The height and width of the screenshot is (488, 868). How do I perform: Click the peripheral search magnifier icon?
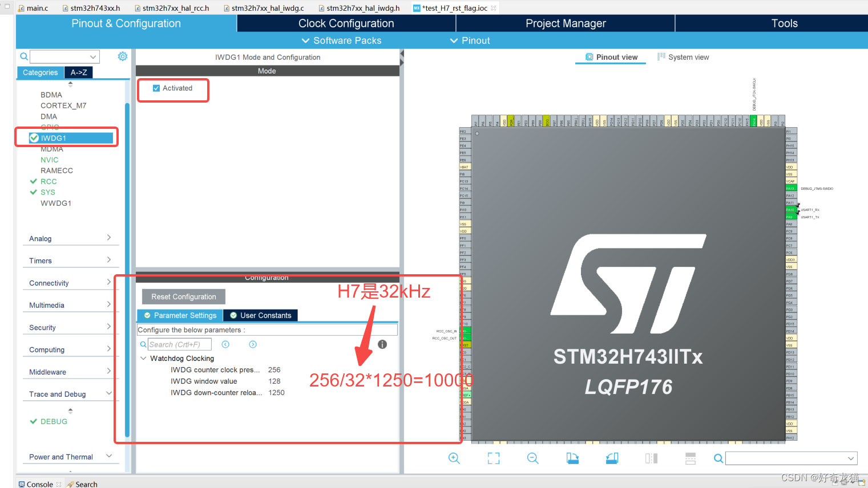click(x=24, y=56)
